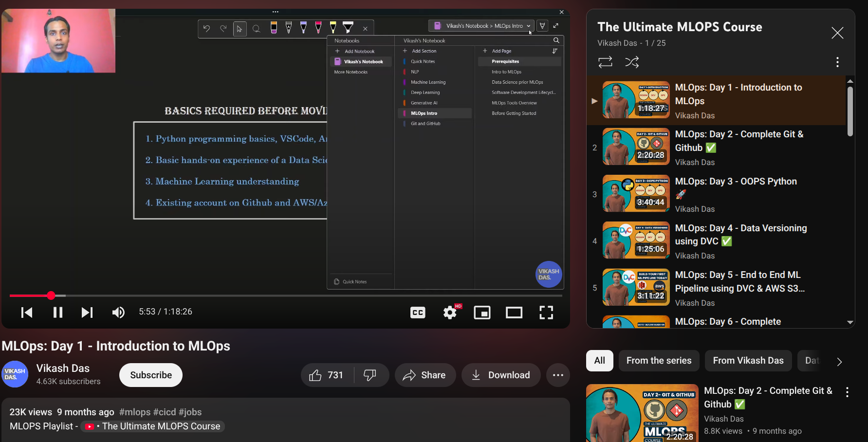Click Add Section
This screenshot has height=442, width=868.
(x=420, y=51)
